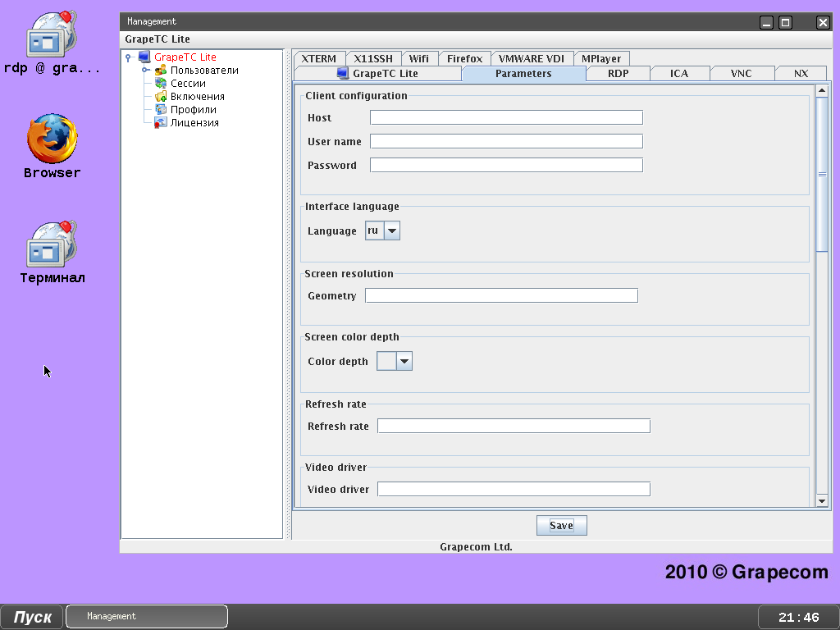Click the Geometry input field

click(x=501, y=295)
